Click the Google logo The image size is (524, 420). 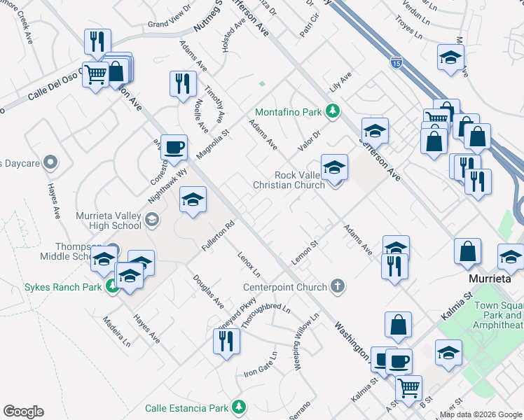pyautogui.click(x=23, y=412)
